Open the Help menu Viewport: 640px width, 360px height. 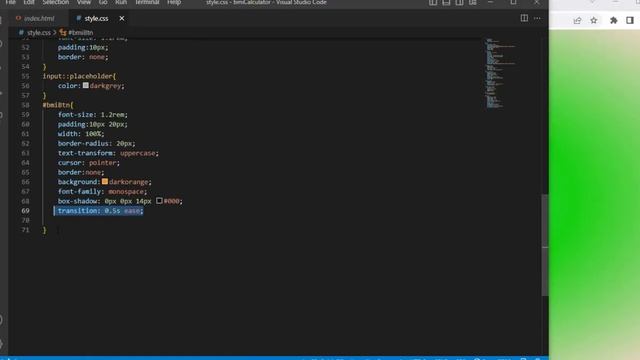pyautogui.click(x=174, y=2)
